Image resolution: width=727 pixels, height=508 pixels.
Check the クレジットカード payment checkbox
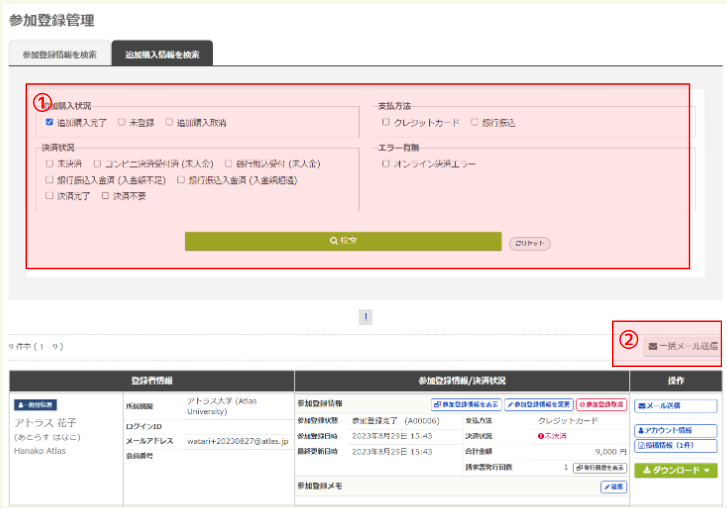(x=386, y=122)
